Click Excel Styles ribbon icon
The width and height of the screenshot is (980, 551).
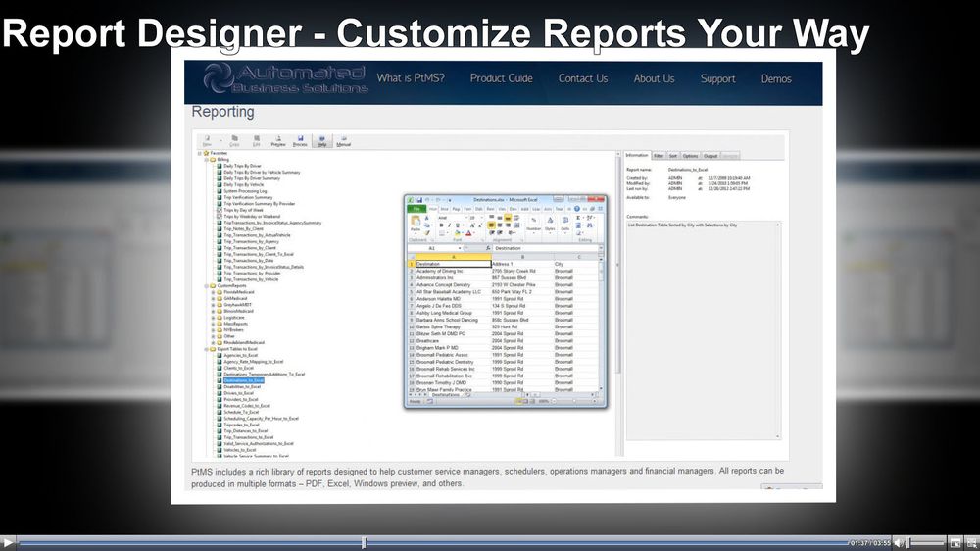[550, 224]
